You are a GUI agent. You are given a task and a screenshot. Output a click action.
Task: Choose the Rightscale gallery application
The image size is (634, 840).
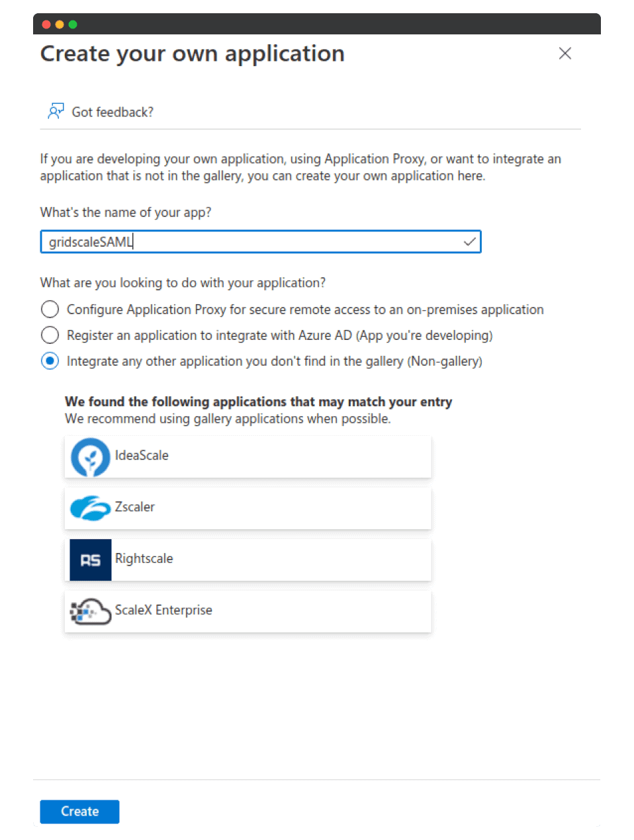(x=248, y=560)
